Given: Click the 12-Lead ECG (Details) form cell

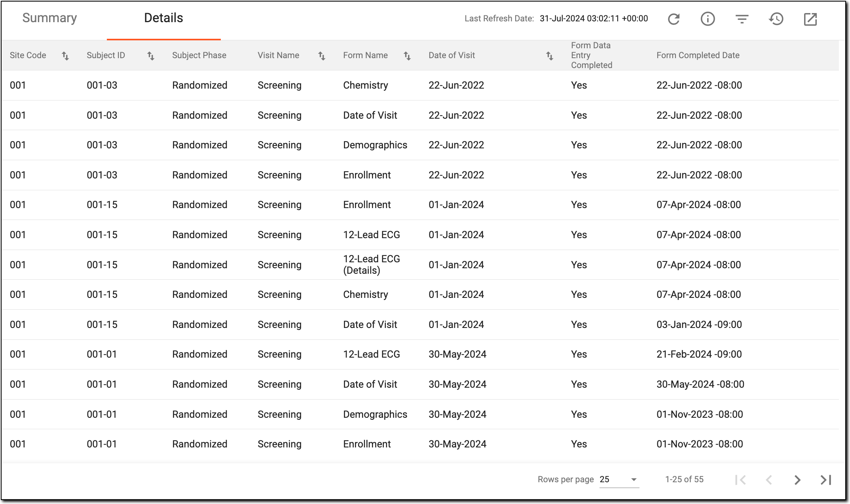Looking at the screenshot, I should point(372,265).
